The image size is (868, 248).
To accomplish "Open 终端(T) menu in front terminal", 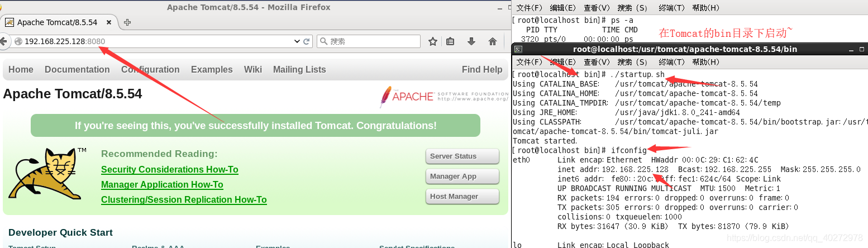I will click(672, 62).
